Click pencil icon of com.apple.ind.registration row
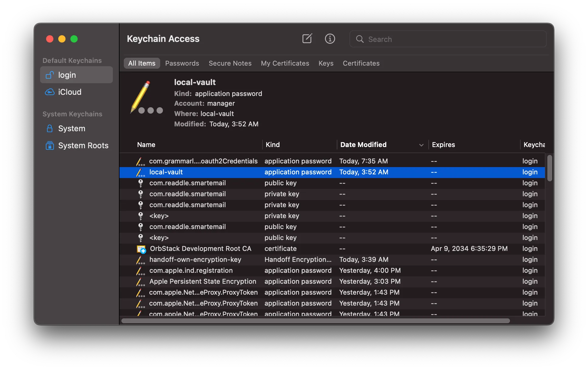This screenshot has height=370, width=588. [140, 271]
